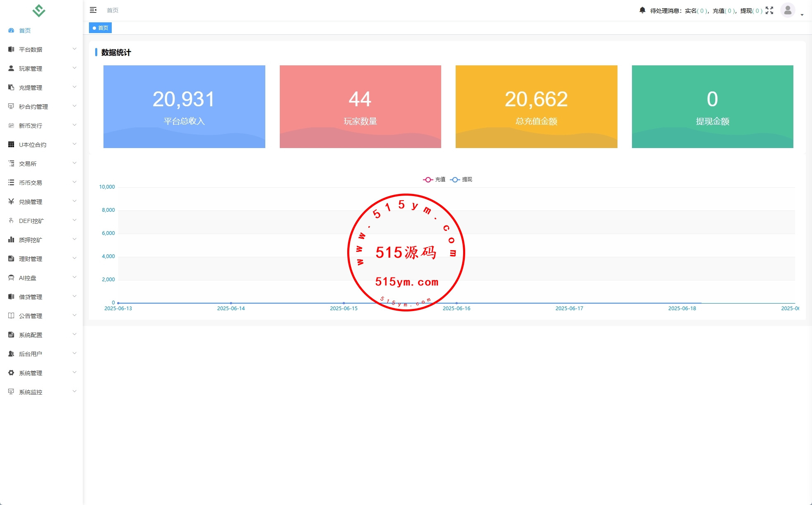
Task: Click the 首页 dashboard icon in sidebar
Action: point(11,31)
